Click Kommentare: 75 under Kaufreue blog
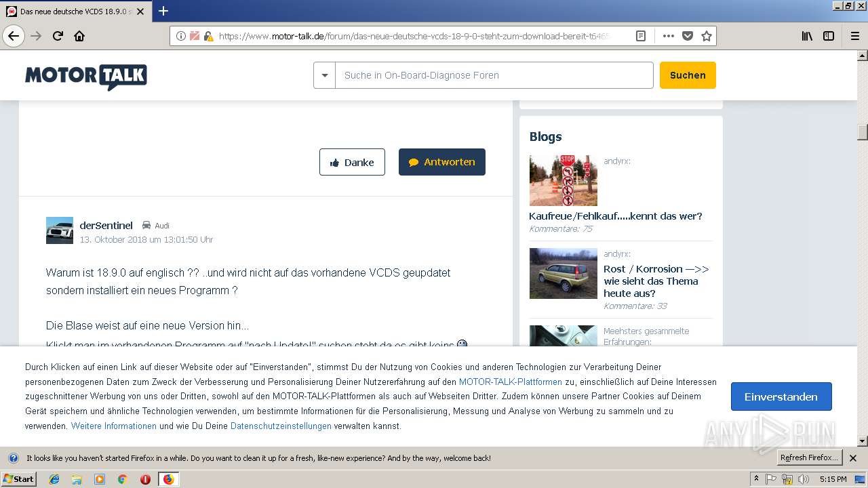This screenshot has height=488, width=868. tap(561, 229)
